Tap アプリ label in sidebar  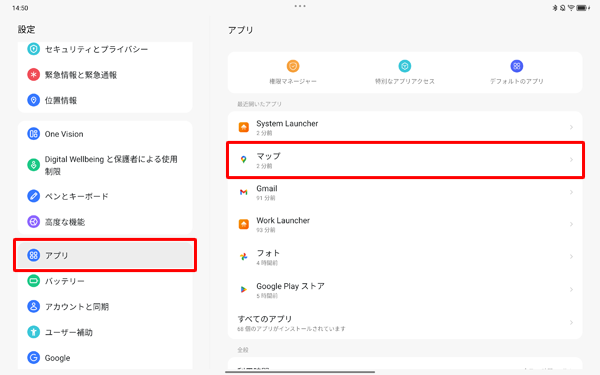coord(57,255)
